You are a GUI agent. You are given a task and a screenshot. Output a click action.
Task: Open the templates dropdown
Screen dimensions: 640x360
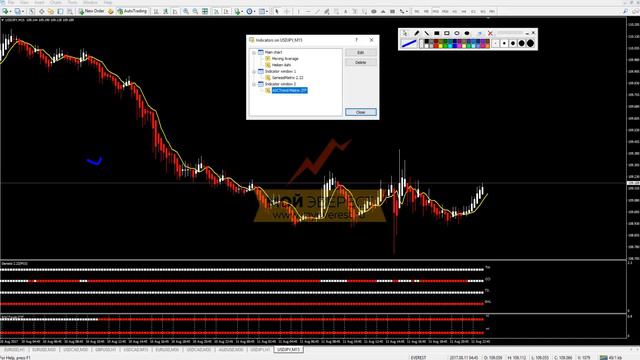267,11
